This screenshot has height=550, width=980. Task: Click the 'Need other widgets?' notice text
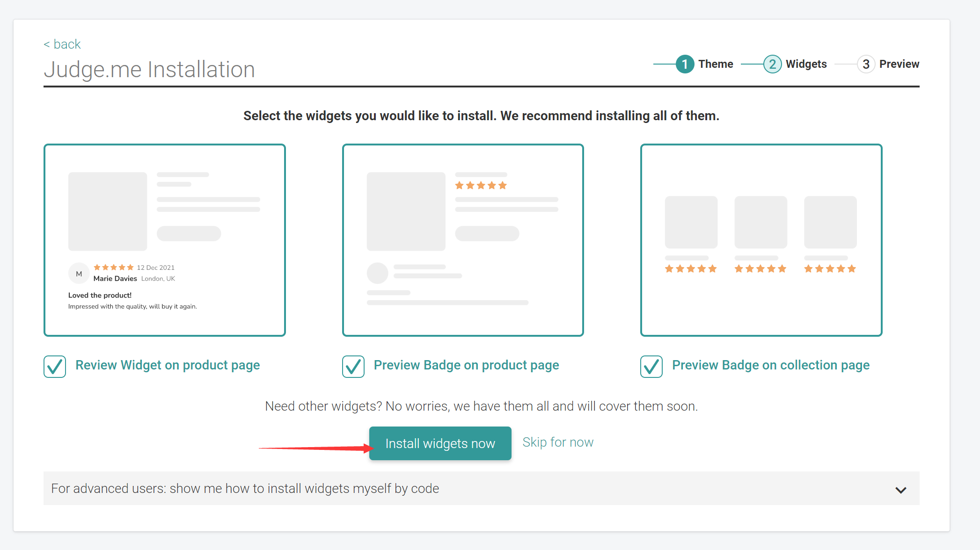[x=481, y=406]
